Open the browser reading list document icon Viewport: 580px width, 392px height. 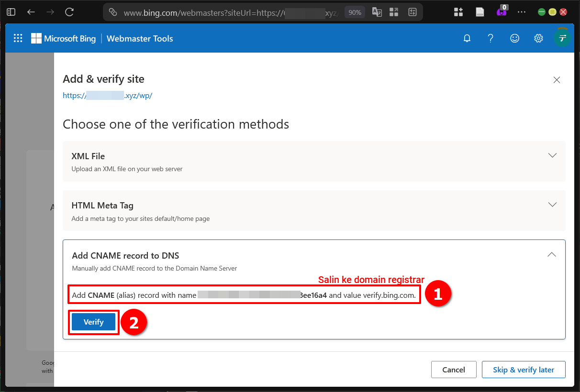click(x=480, y=11)
